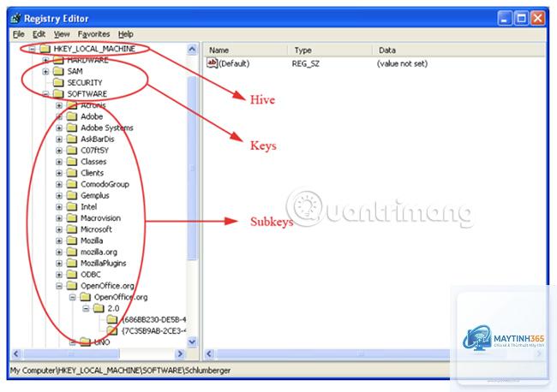557x392 pixels.
Task: Click the REG_SZ type cell
Action: (x=306, y=63)
